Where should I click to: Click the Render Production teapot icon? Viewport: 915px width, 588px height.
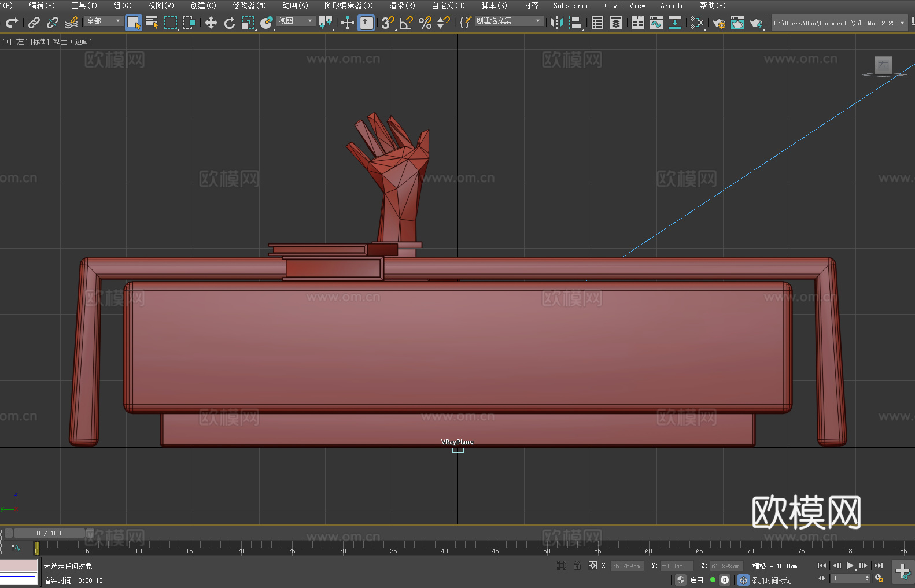point(756,23)
